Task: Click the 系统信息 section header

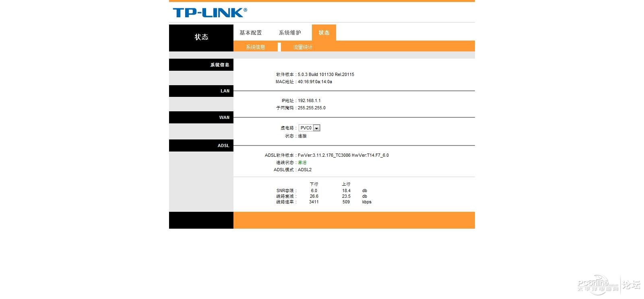Action: click(x=201, y=65)
